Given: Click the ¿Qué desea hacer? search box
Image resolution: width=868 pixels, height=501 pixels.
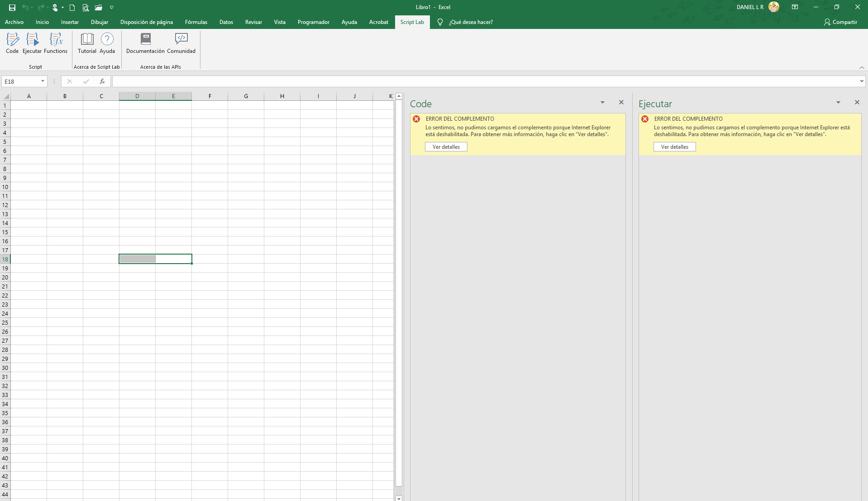Looking at the screenshot, I should pos(471,22).
